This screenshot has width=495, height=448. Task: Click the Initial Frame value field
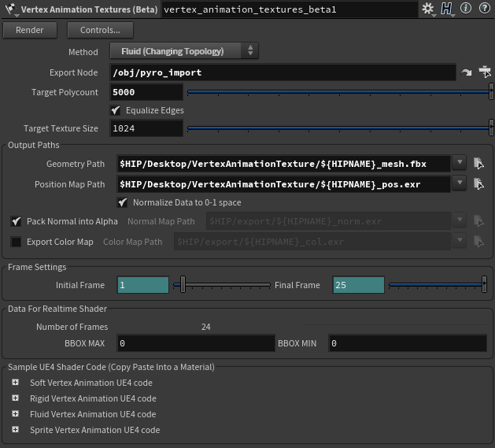pyautogui.click(x=143, y=285)
